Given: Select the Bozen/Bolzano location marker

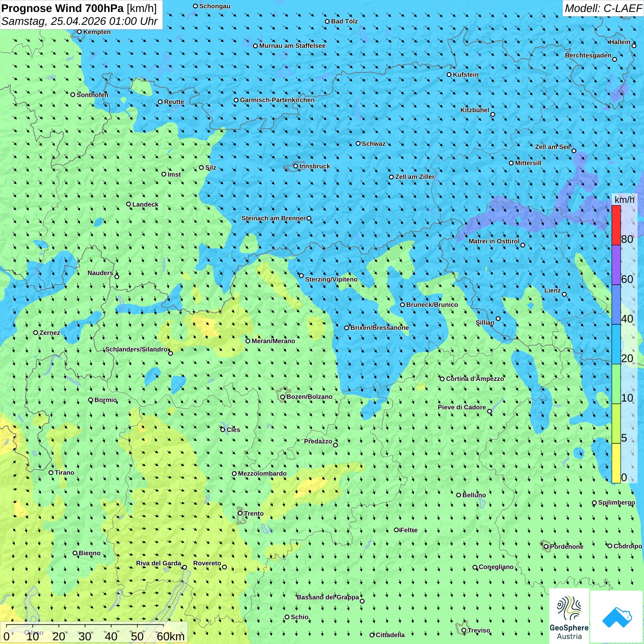Looking at the screenshot, I should [282, 397].
